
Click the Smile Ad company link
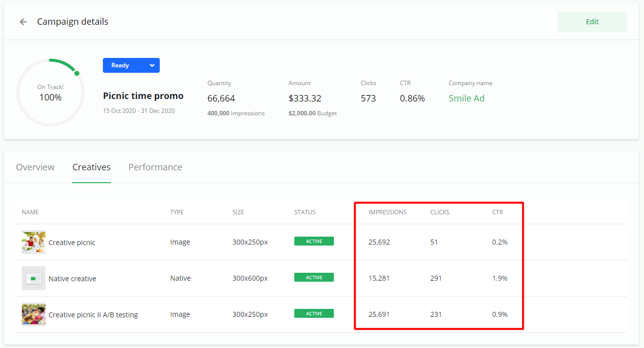click(x=466, y=98)
